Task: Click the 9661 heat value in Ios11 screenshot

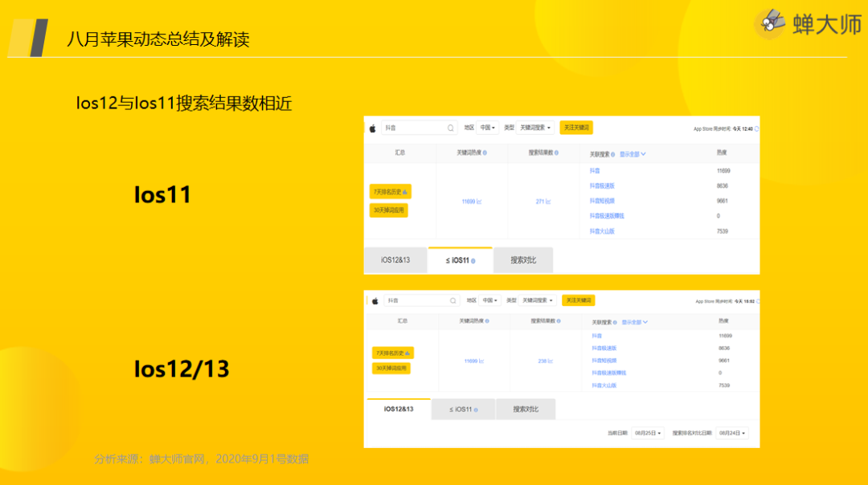Action: 723,201
